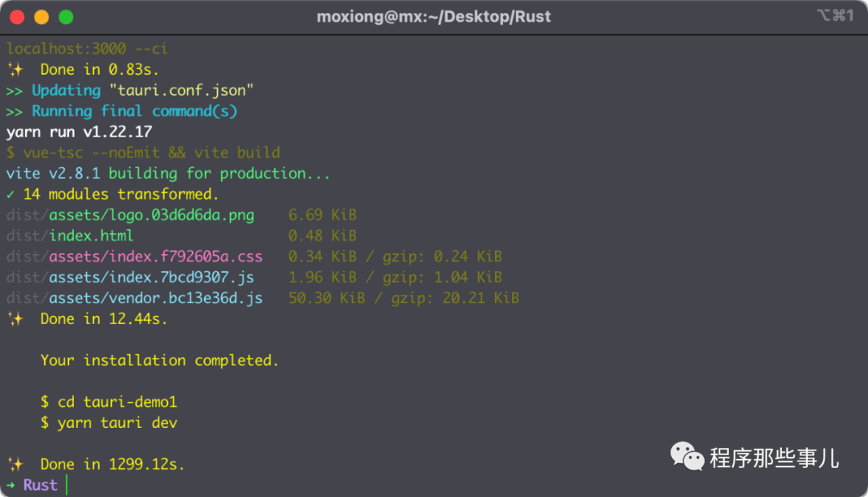
Task: Click '0.34 KiB / gzip: 0.24 KiB'
Action: tap(395, 257)
